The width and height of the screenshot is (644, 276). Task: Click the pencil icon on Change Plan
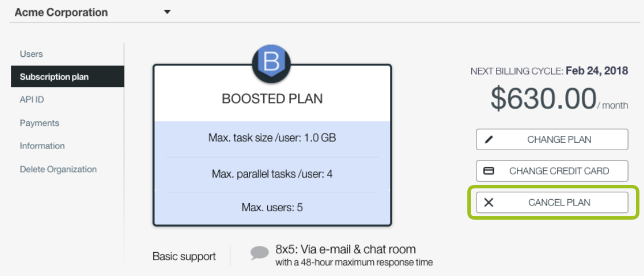489,139
